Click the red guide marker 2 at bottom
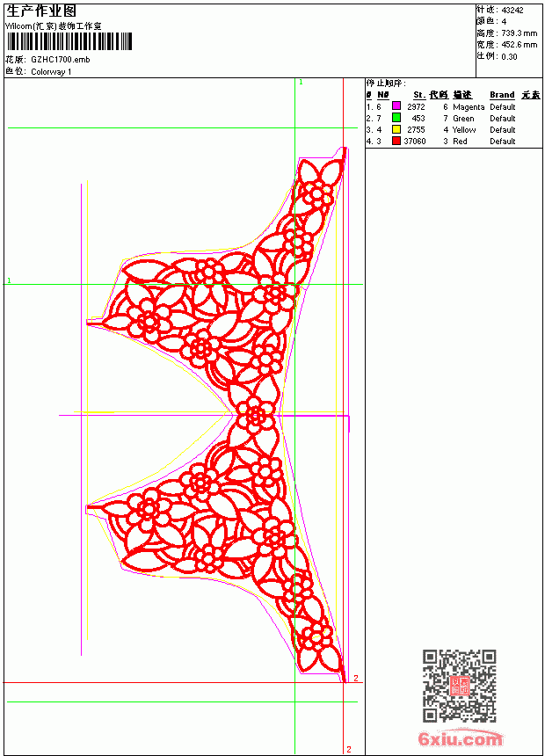This screenshot has width=545, height=756. point(349,749)
